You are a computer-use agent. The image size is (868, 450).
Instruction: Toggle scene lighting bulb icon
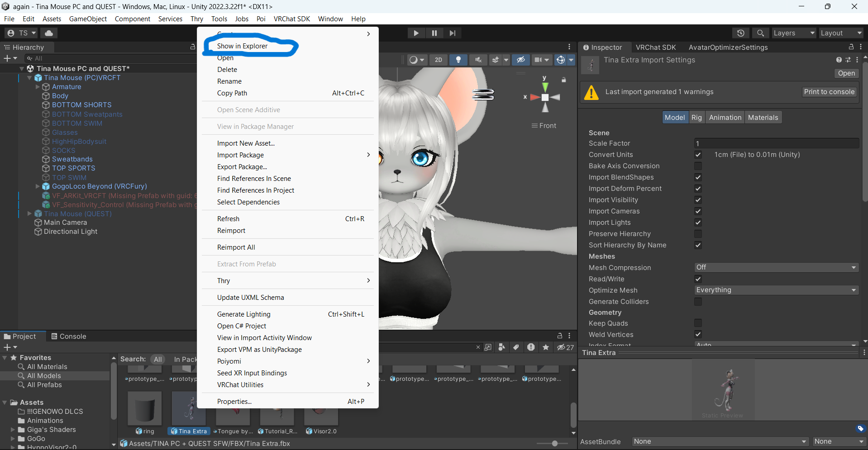[458, 60]
